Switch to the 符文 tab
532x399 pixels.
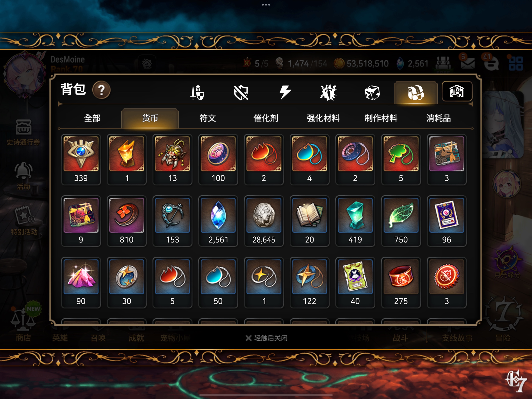[x=208, y=118]
